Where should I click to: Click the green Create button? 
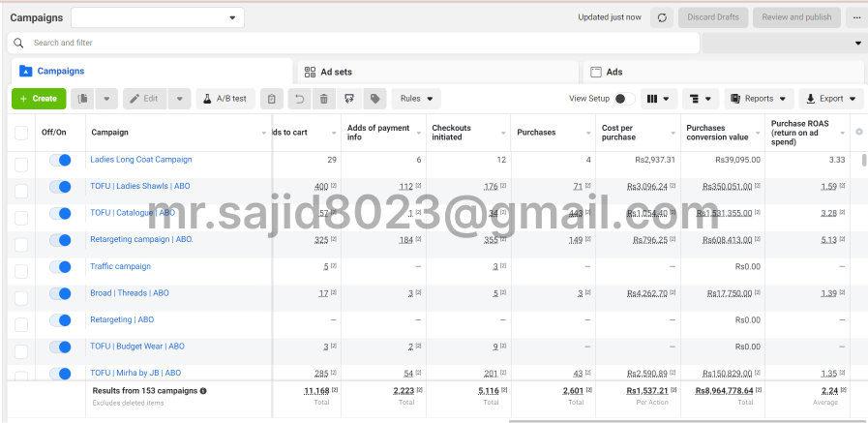click(x=39, y=99)
